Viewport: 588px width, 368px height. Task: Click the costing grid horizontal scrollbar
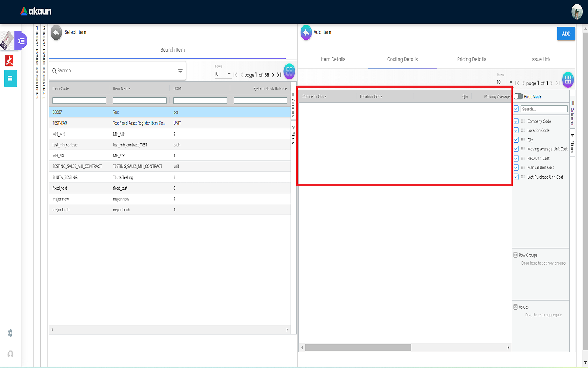pyautogui.click(x=358, y=348)
